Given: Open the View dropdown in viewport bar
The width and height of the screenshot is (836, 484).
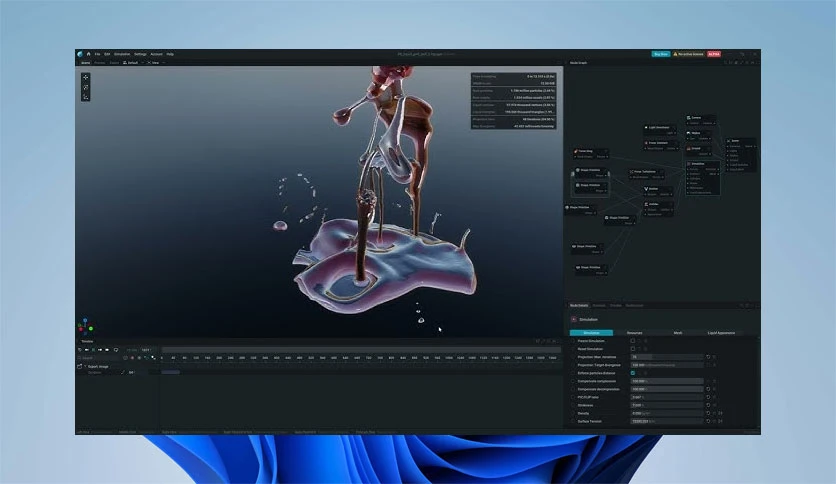Looking at the screenshot, I should [156, 62].
